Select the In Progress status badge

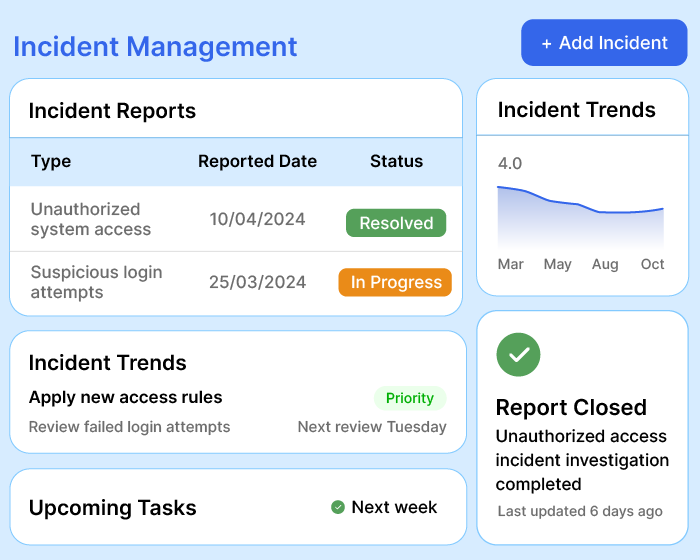click(395, 282)
